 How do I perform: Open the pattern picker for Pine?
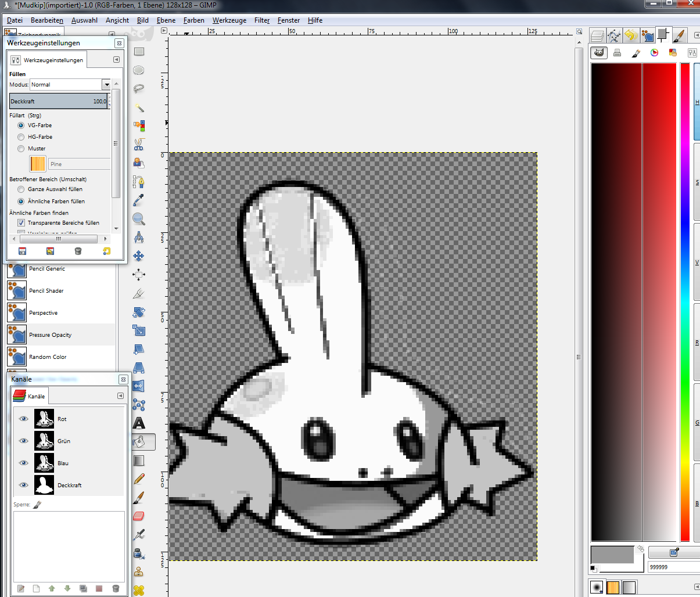click(38, 164)
